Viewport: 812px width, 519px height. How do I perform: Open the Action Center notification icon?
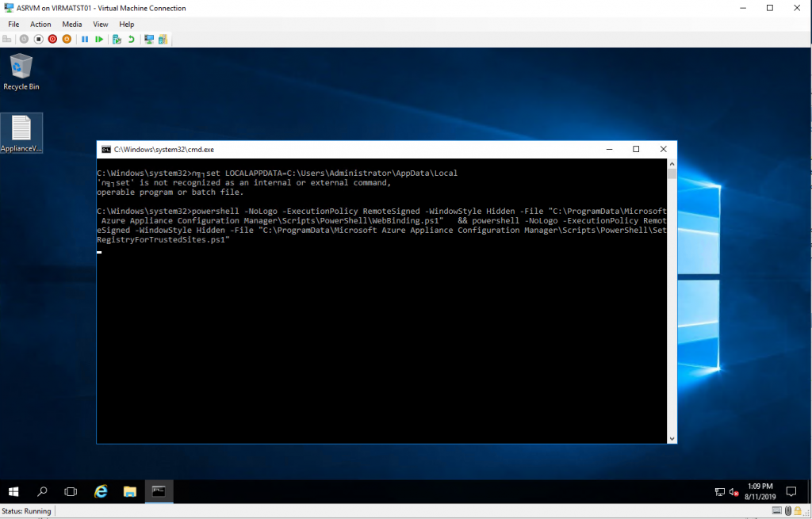(791, 491)
